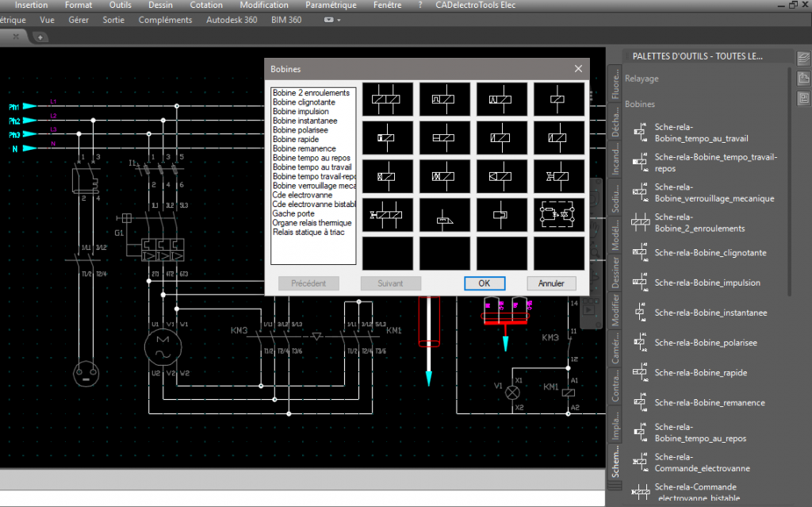The height and width of the screenshot is (507, 812).
Task: Click the layers icon beside tool palette
Action: (802, 57)
